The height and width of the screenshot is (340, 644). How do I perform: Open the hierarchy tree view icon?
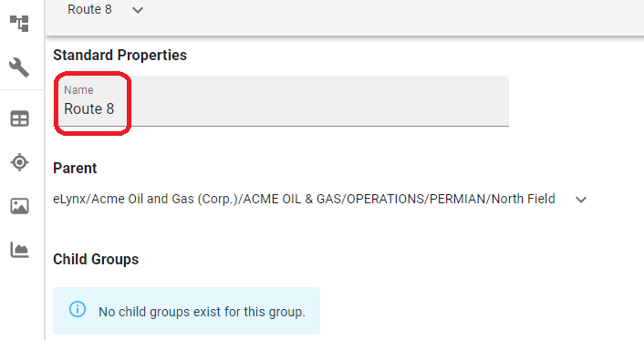pyautogui.click(x=19, y=24)
